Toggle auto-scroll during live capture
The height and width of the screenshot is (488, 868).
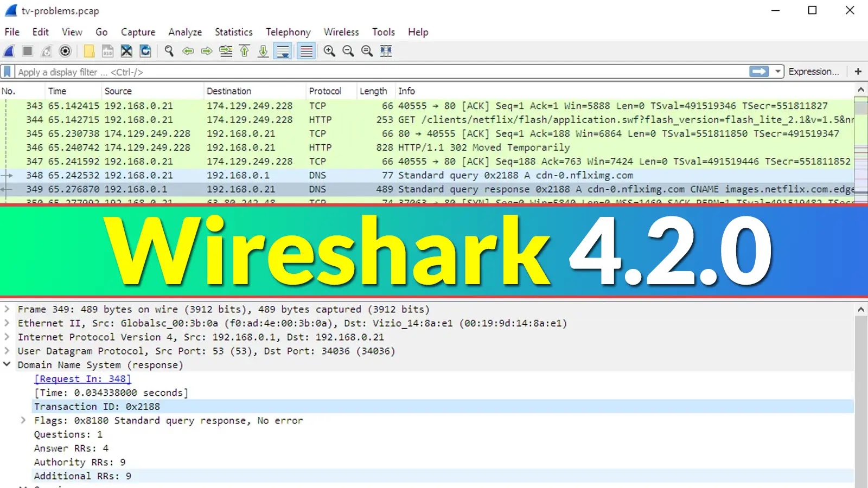point(283,51)
